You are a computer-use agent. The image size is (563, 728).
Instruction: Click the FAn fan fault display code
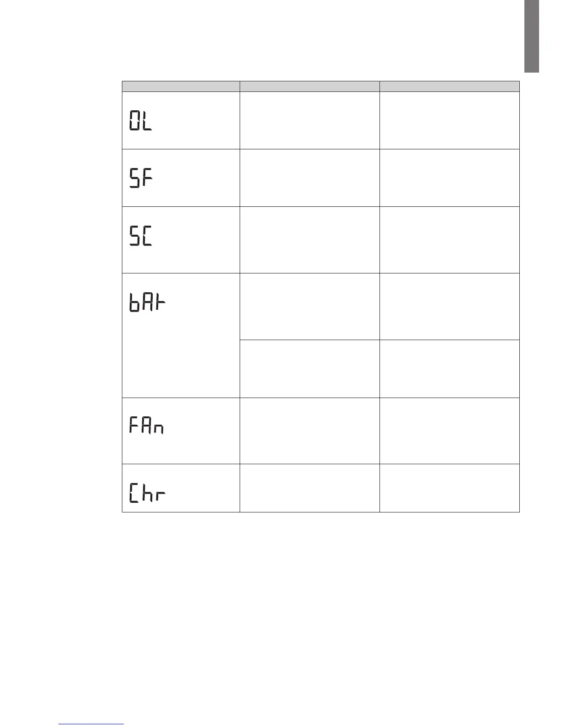coord(146,426)
